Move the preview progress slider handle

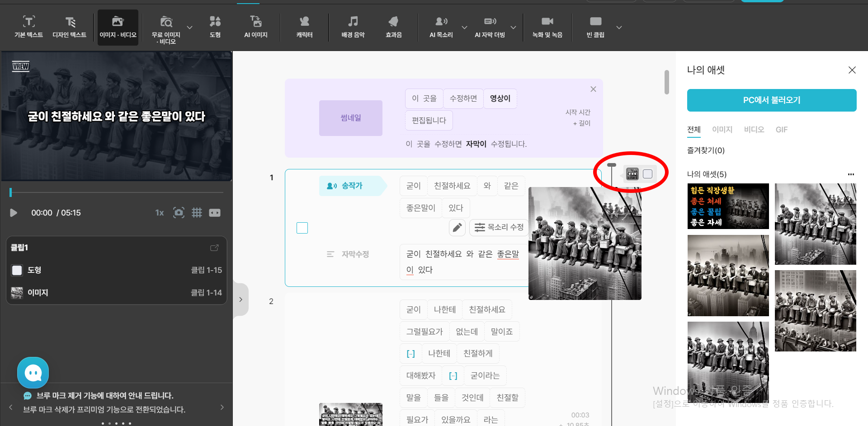coord(10,192)
